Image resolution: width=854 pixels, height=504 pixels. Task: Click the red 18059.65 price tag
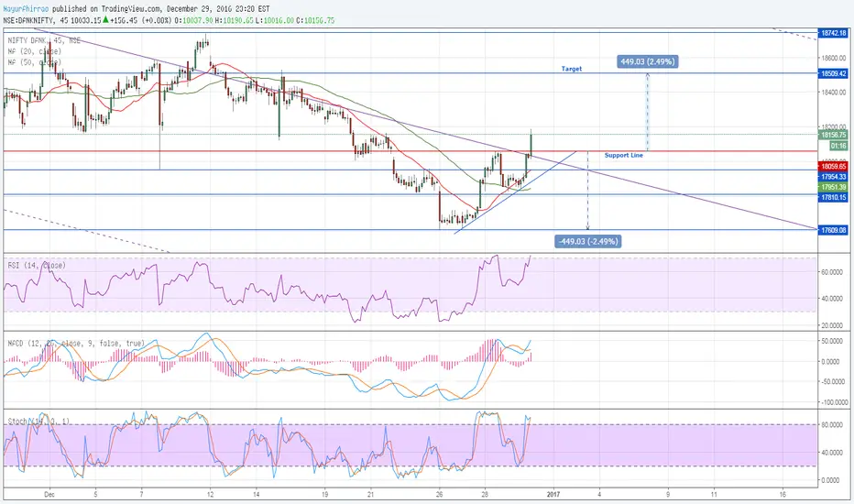[x=833, y=166]
